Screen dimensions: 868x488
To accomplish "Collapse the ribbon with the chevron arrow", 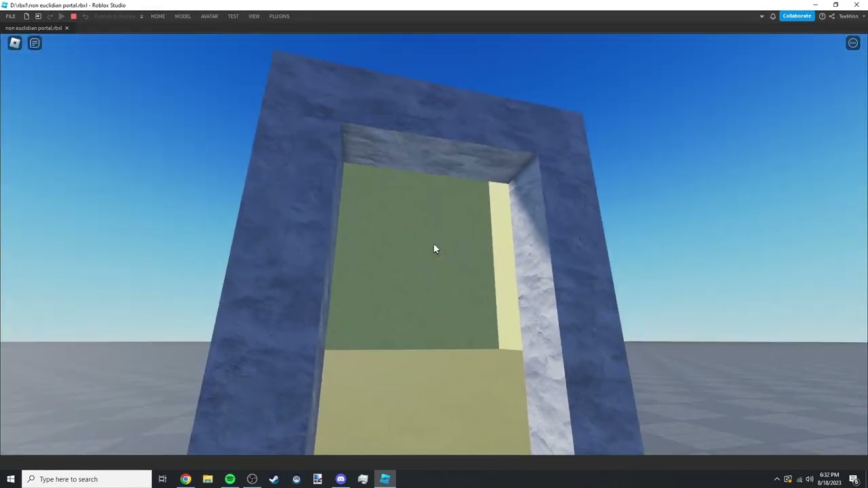I will tap(762, 16).
